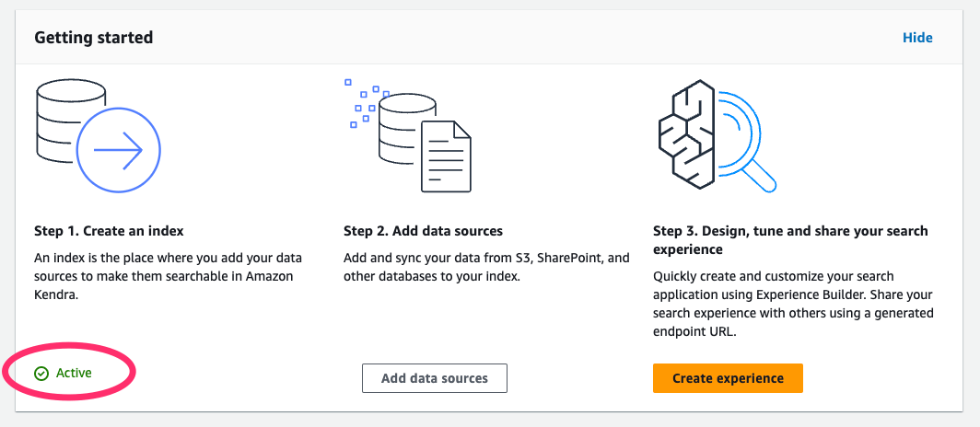The image size is (980, 427).
Task: Select the Step 3 design and tune heading
Action: [790, 240]
